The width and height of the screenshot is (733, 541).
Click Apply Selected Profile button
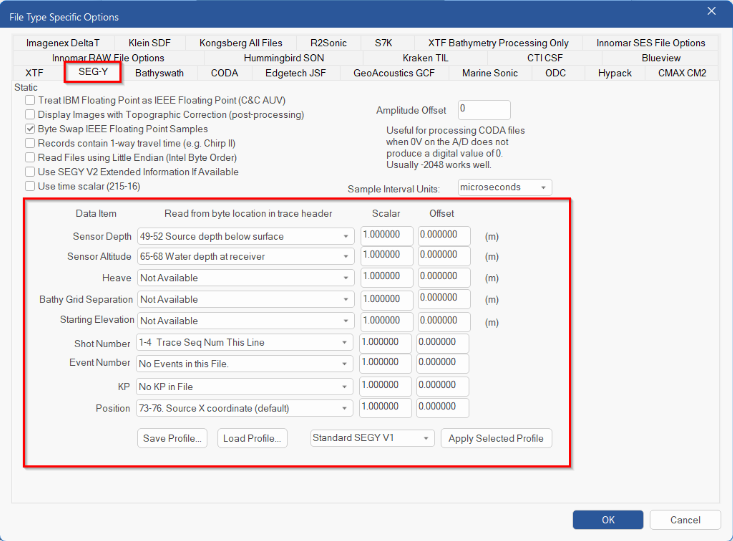[496, 438]
